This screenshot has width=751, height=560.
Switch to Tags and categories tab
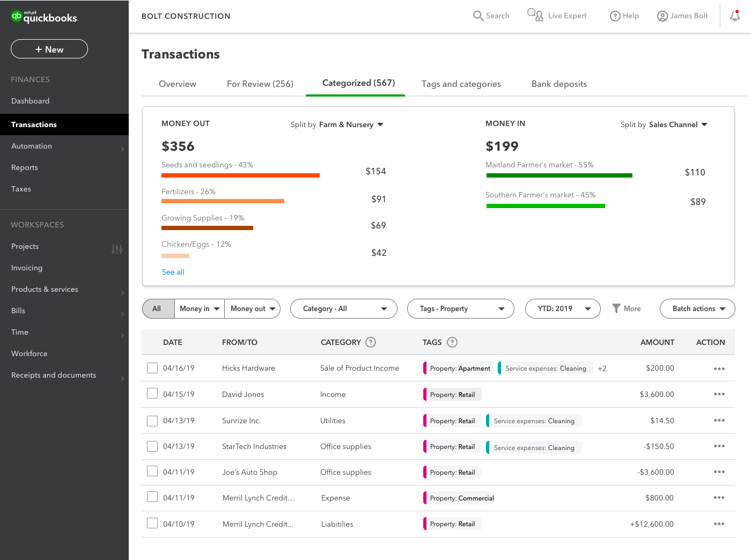[x=461, y=84]
